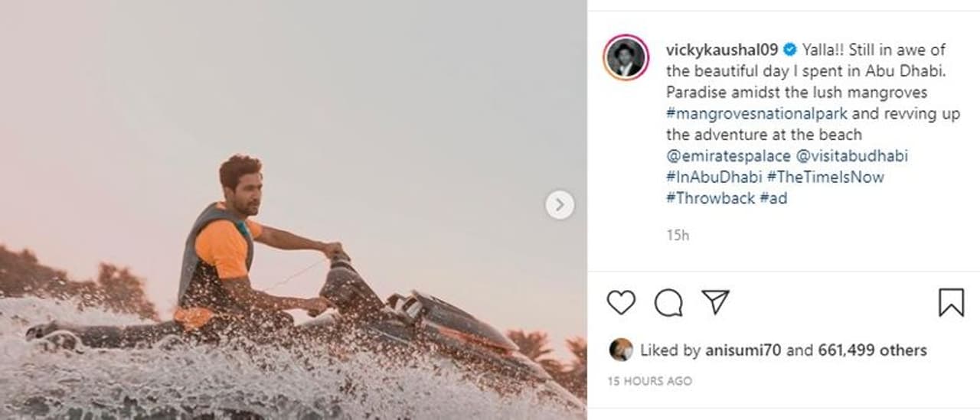The image size is (980, 420).
Task: Open the vickykaushal09 username profile link
Action: [x=723, y=50]
